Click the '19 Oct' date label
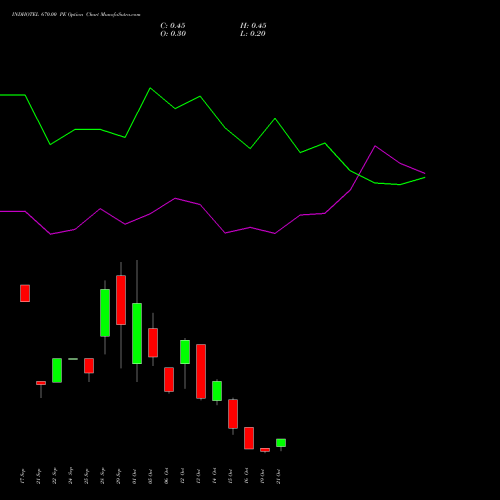500x500 pixels. 262,476
